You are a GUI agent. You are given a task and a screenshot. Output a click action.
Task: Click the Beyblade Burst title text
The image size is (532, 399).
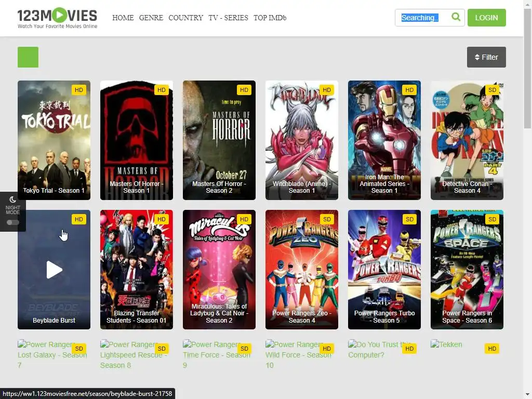[54, 320]
